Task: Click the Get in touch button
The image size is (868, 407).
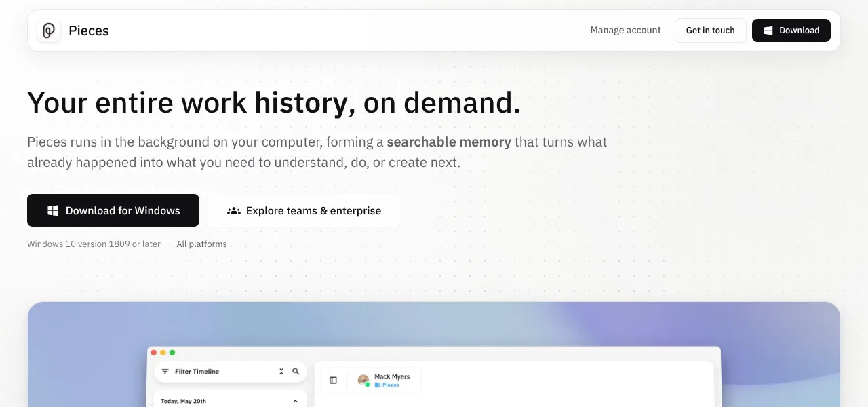Action: point(710,31)
